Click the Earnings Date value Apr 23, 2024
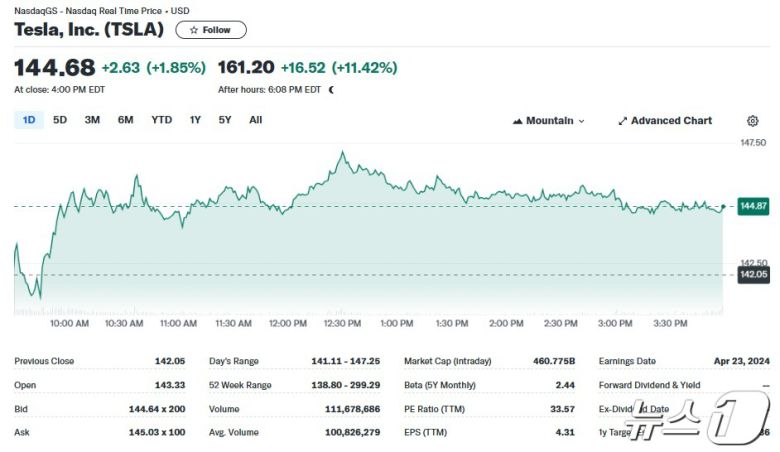 pos(741,361)
